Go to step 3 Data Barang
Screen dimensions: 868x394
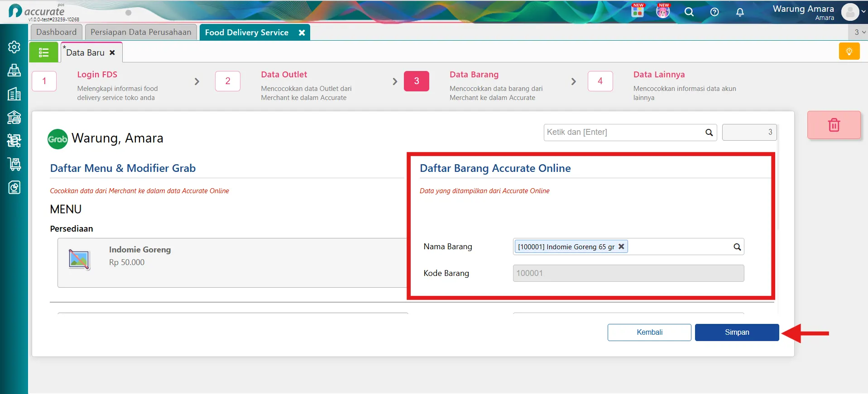click(417, 81)
